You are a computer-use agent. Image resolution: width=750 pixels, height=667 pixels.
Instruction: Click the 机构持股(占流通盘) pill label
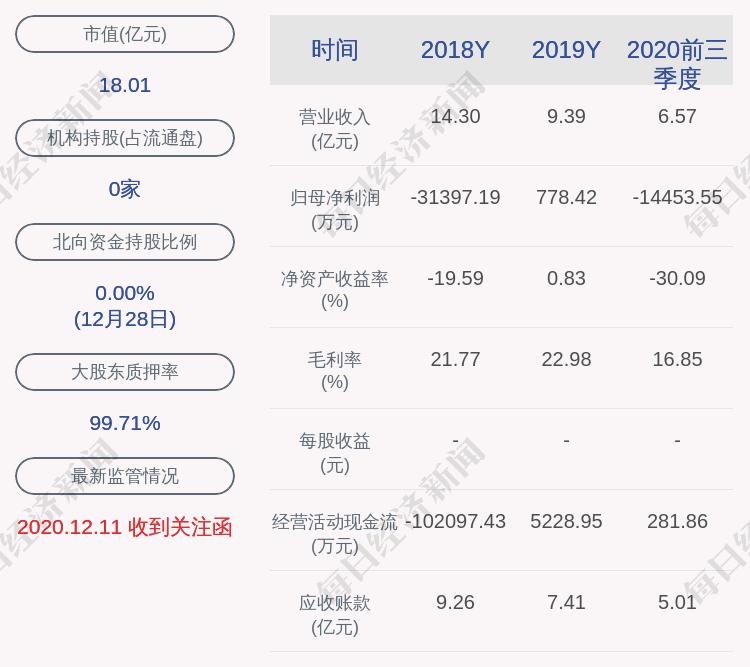(x=125, y=138)
